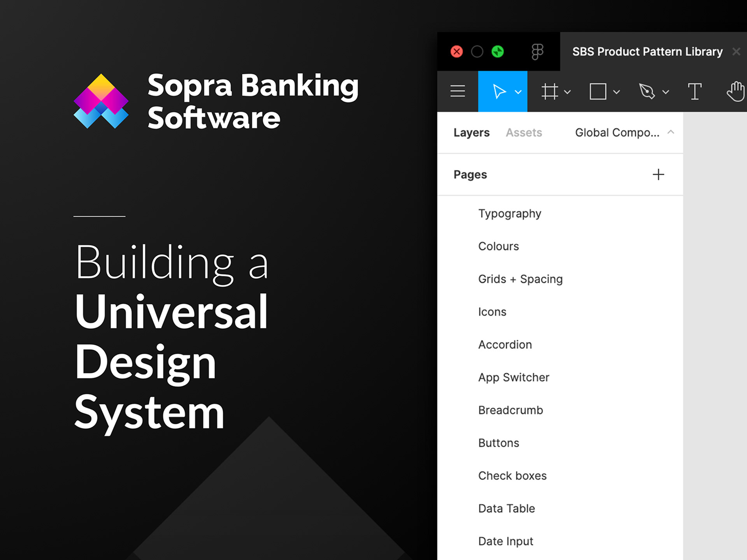Image resolution: width=747 pixels, height=560 pixels.
Task: Collapse the Global Compo... pages list
Action: [x=671, y=132]
